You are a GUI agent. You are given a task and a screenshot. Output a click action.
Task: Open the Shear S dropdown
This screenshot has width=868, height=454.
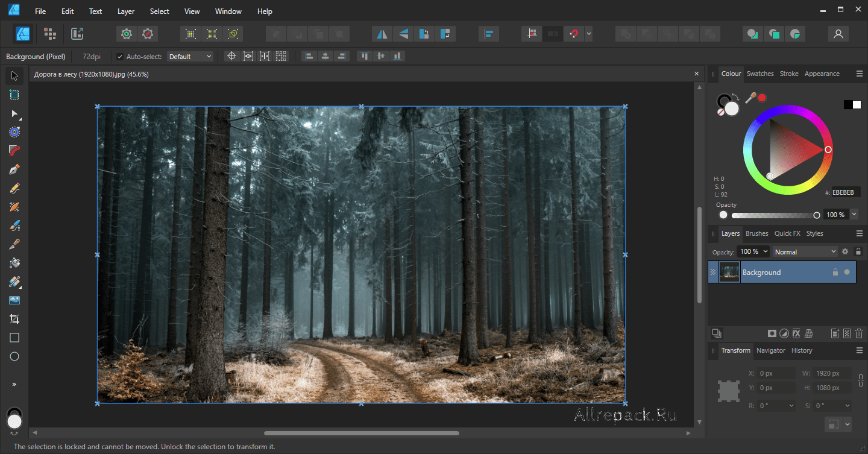coord(848,406)
